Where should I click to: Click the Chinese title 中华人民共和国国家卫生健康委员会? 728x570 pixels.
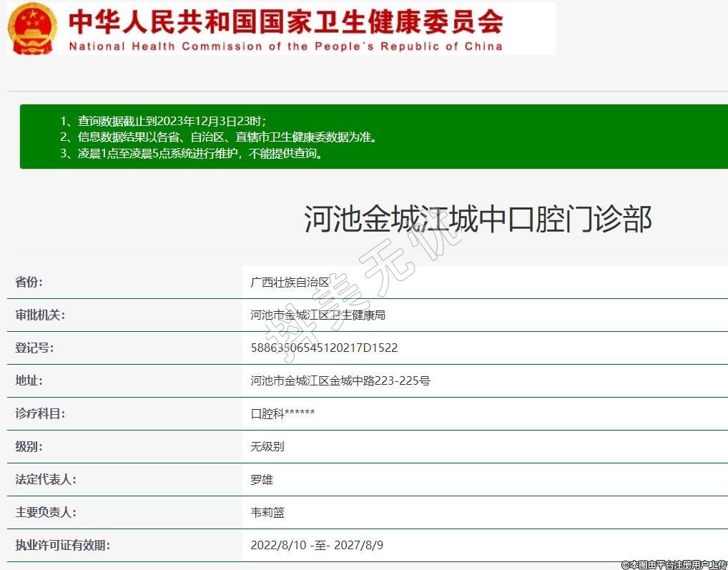point(286,21)
